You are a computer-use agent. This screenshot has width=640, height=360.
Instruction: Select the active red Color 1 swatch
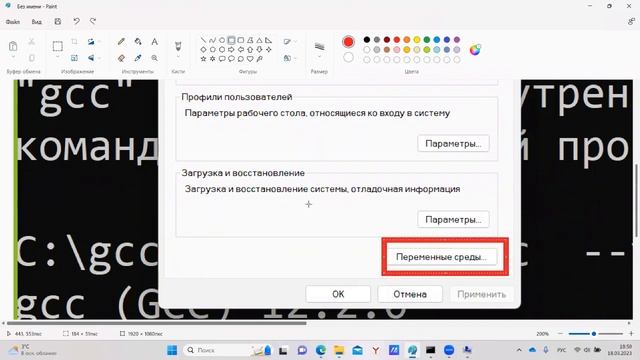[348, 42]
